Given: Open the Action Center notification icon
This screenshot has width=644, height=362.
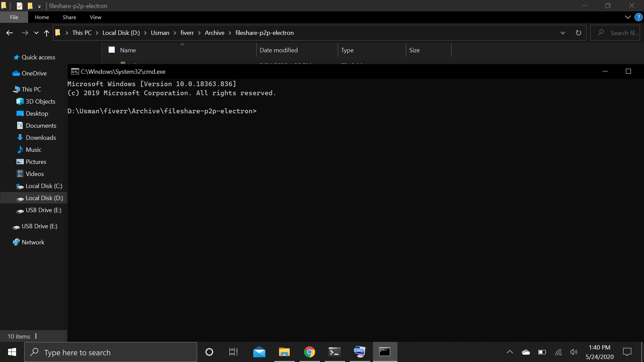Looking at the screenshot, I should tap(627, 352).
